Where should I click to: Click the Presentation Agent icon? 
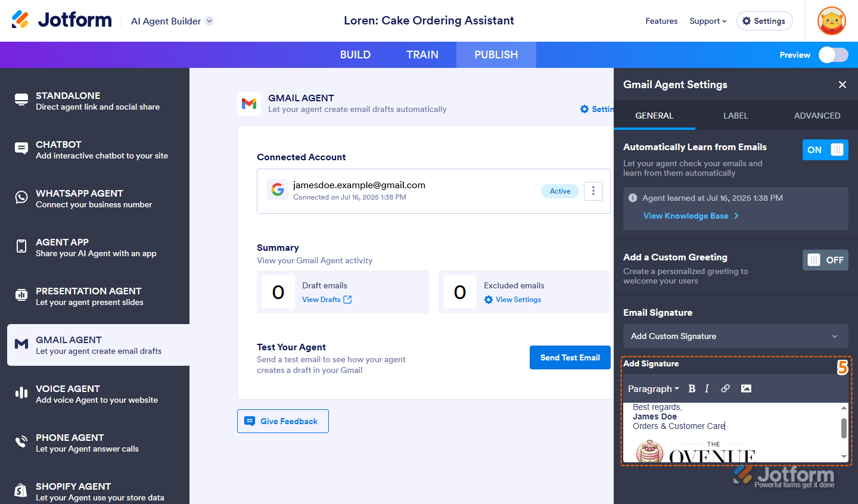pos(21,295)
